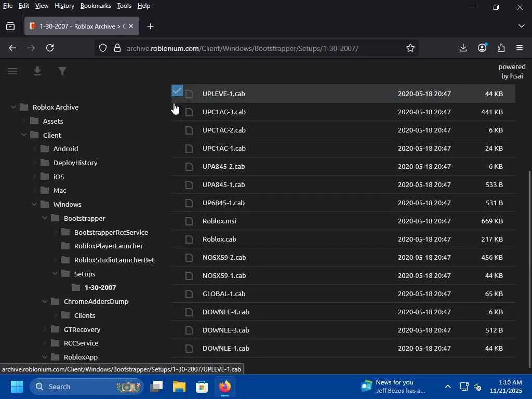Click the Windows taskbar Search box
Image resolution: width=532 pixels, height=399 pixels.
[x=87, y=387]
